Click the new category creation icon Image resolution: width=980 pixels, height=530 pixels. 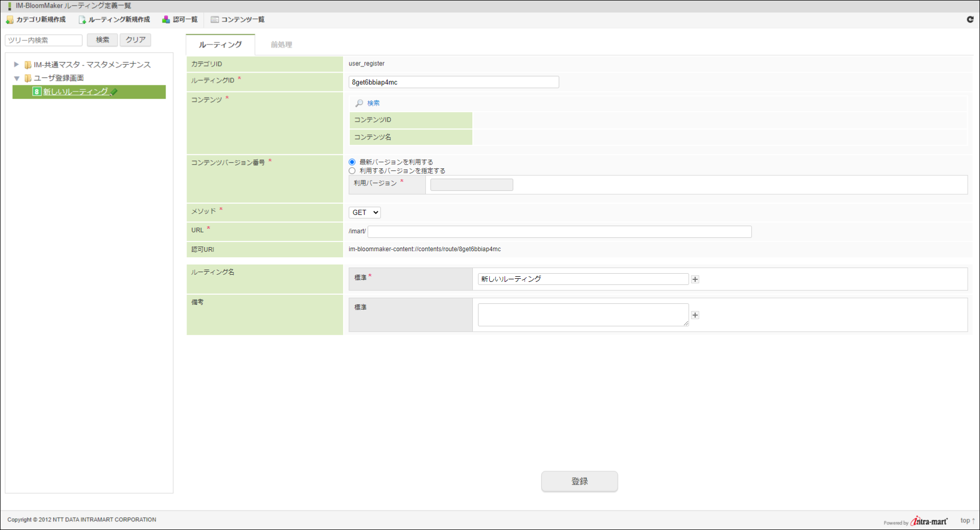[x=10, y=20]
